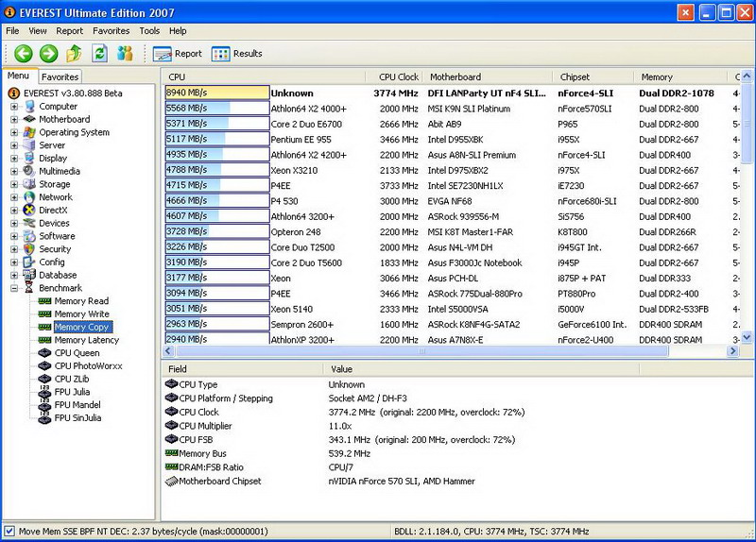Click the horizontal scrollbar left arrow
Image resolution: width=756 pixels, height=542 pixels.
169,351
